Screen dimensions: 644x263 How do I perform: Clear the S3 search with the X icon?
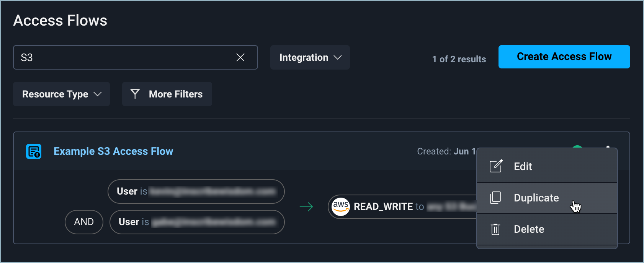tap(240, 57)
